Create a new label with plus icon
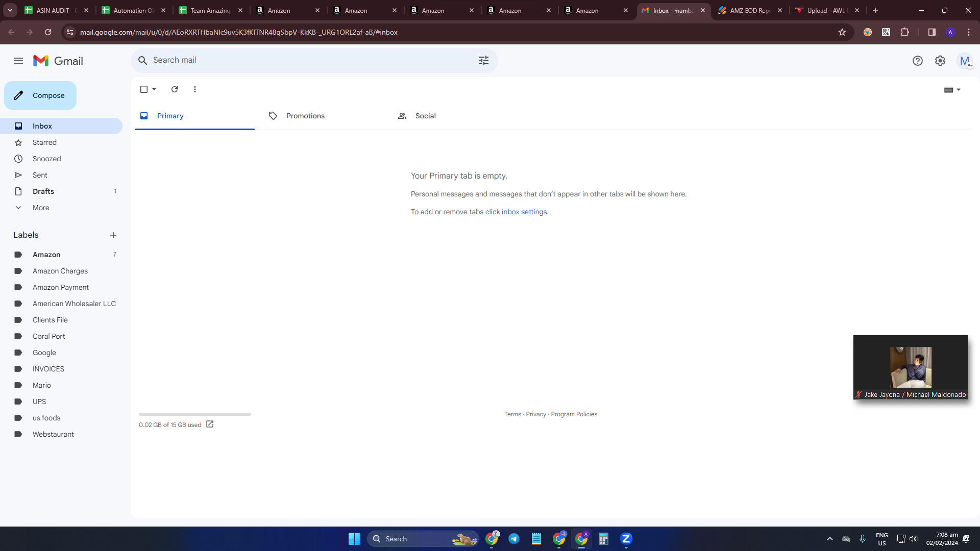This screenshot has width=980, height=551. click(113, 235)
